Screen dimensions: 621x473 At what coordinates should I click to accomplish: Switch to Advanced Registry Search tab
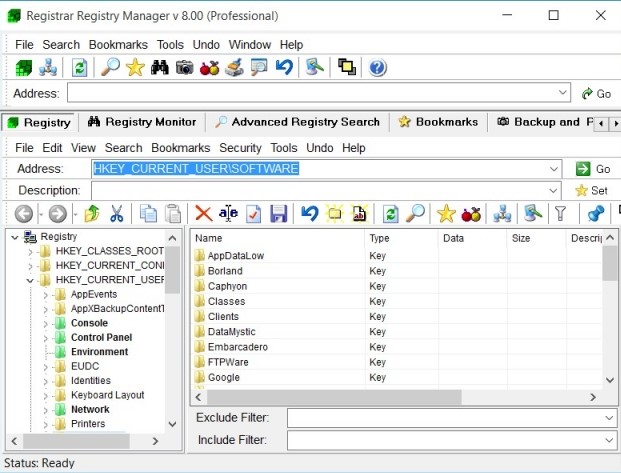(297, 122)
